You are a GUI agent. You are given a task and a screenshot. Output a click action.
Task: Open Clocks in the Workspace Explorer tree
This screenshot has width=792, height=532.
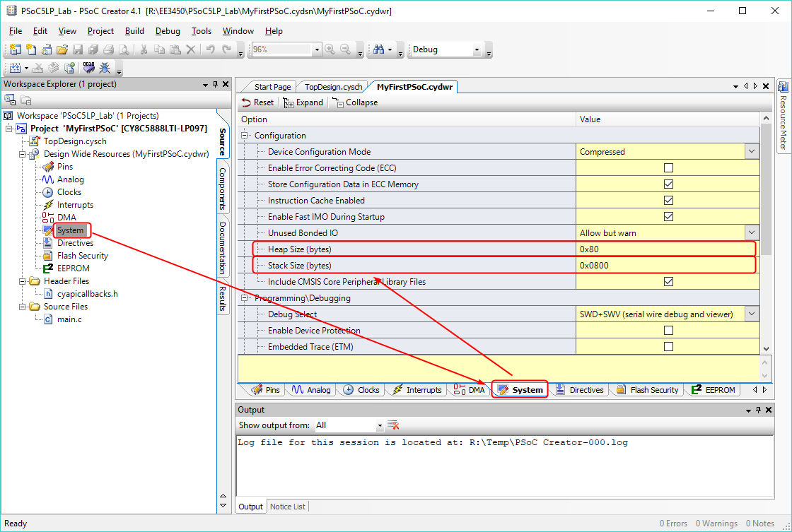[x=69, y=192]
